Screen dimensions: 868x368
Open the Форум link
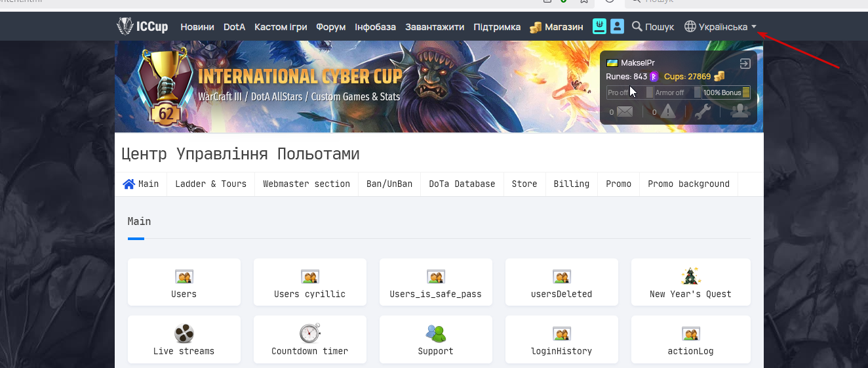coord(330,27)
